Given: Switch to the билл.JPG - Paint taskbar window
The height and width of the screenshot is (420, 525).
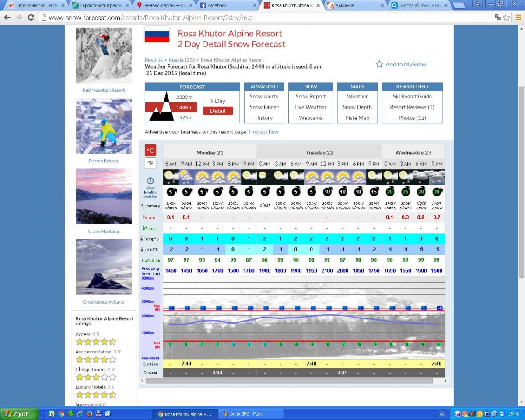Looking at the screenshot, I should point(251,414).
